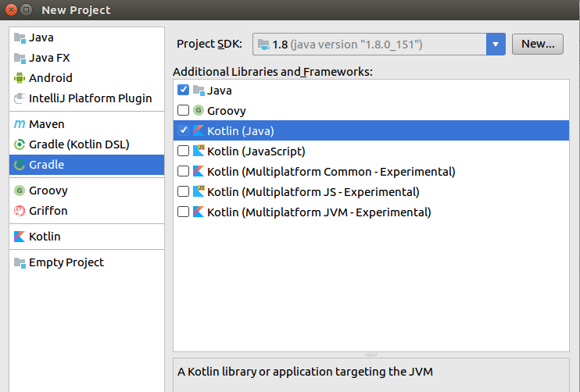
Task: Enable the Kotlin (JavaScript) checkbox
Action: click(183, 151)
